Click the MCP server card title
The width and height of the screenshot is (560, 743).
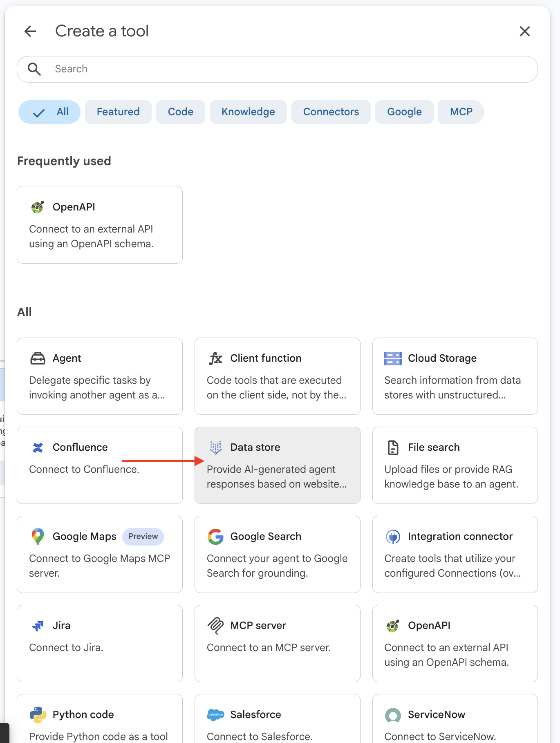(258, 626)
